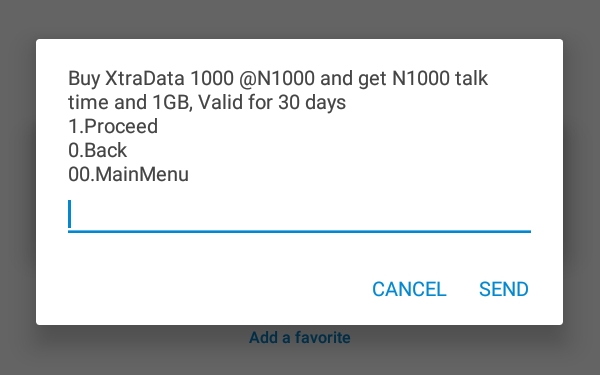Viewport: 600px width, 375px height.
Task: Click the blue underline of the reply field
Action: click(299, 231)
